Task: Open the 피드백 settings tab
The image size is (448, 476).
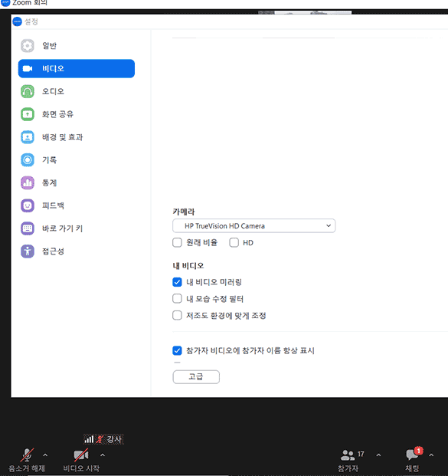Action: 77,206
